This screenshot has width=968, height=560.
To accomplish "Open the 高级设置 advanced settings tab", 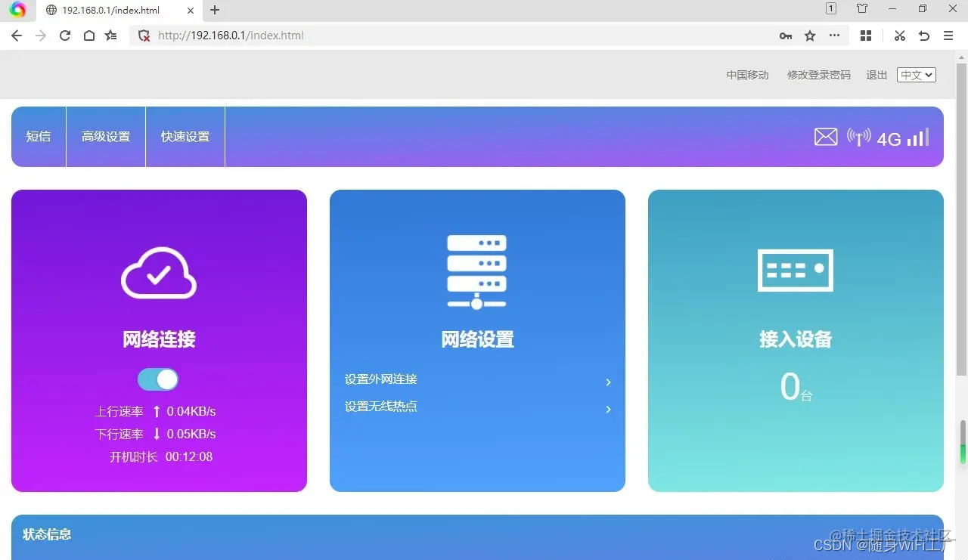I will 106,137.
